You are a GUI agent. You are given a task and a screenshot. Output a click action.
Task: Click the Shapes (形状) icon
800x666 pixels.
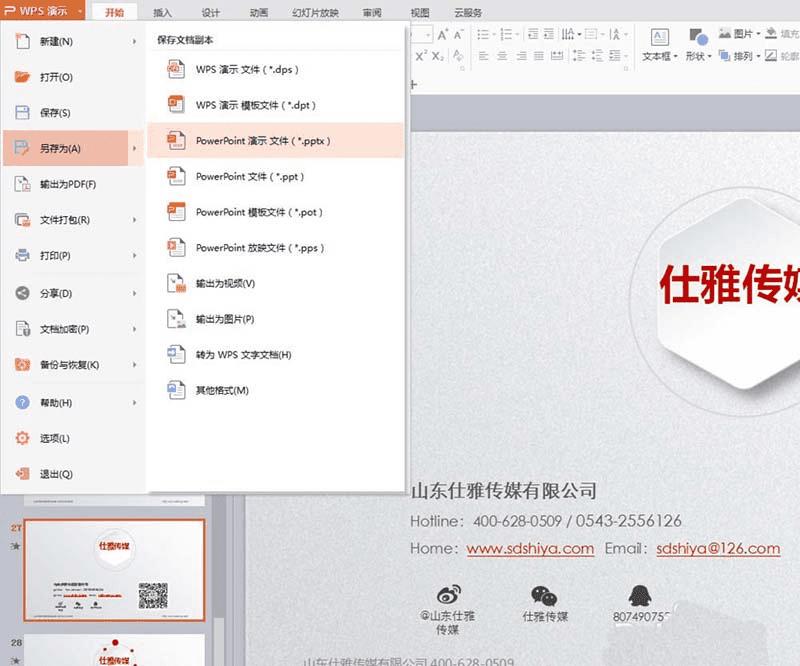pyautogui.click(x=698, y=37)
